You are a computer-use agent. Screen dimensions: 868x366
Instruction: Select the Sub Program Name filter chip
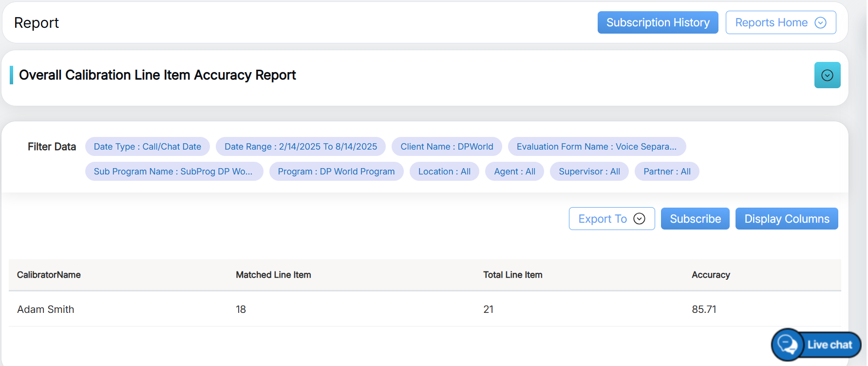(x=173, y=172)
